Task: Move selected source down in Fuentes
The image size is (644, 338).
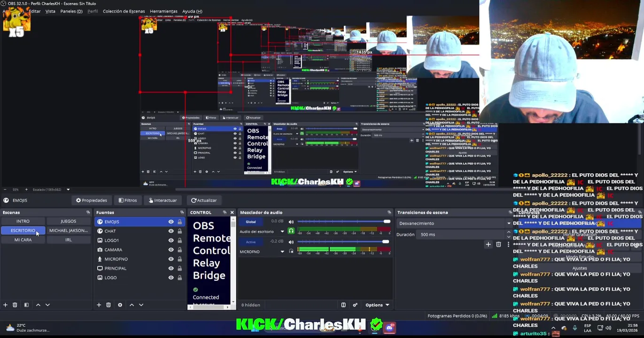Action: click(x=141, y=305)
